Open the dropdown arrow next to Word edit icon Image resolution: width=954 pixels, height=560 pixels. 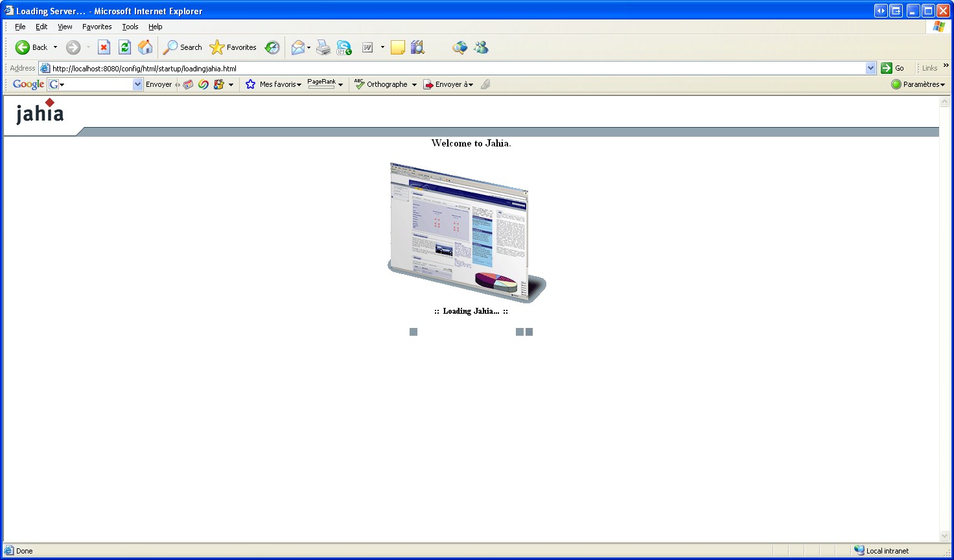tap(382, 47)
